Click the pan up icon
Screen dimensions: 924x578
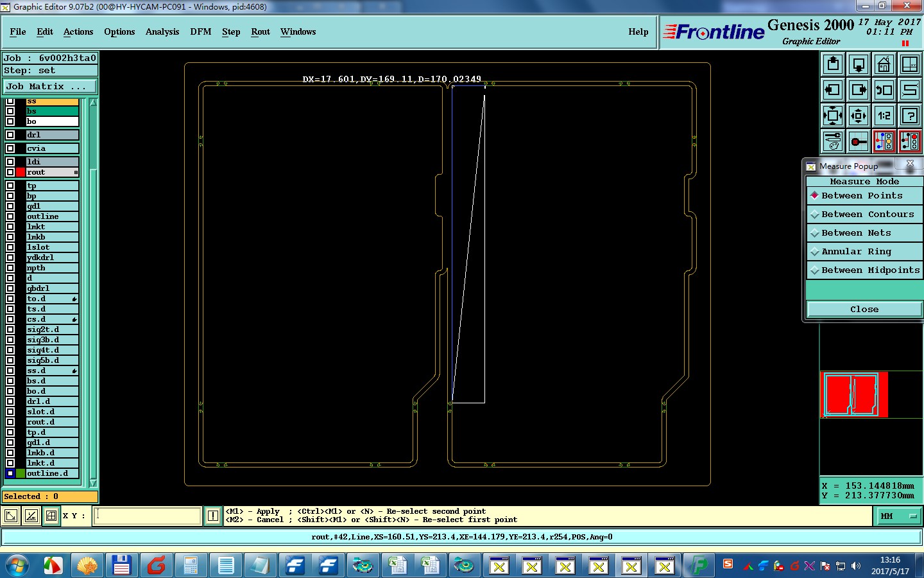833,64
